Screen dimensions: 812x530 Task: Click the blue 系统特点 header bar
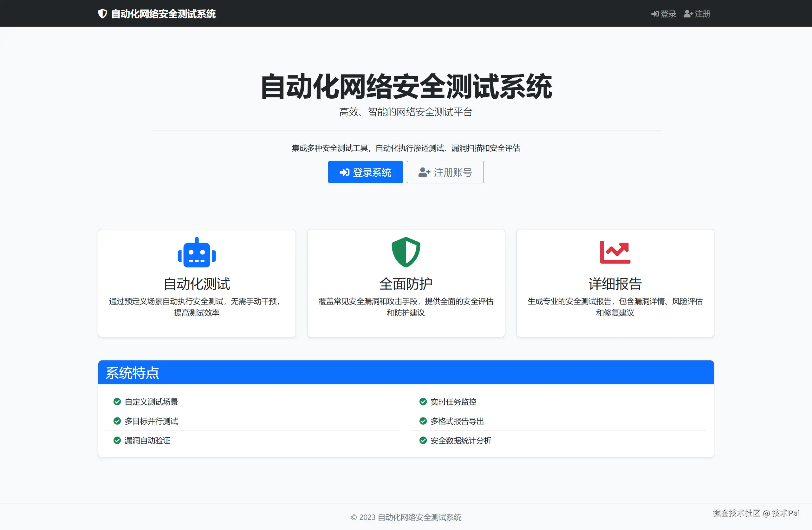pos(406,372)
